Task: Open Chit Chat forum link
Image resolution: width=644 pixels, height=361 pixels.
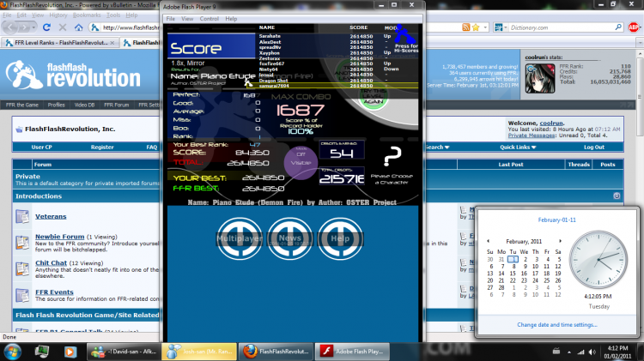Action: (x=51, y=263)
